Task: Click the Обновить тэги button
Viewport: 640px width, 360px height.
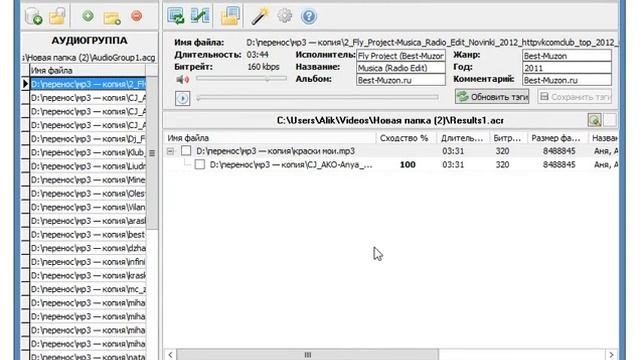Action: coord(492,97)
